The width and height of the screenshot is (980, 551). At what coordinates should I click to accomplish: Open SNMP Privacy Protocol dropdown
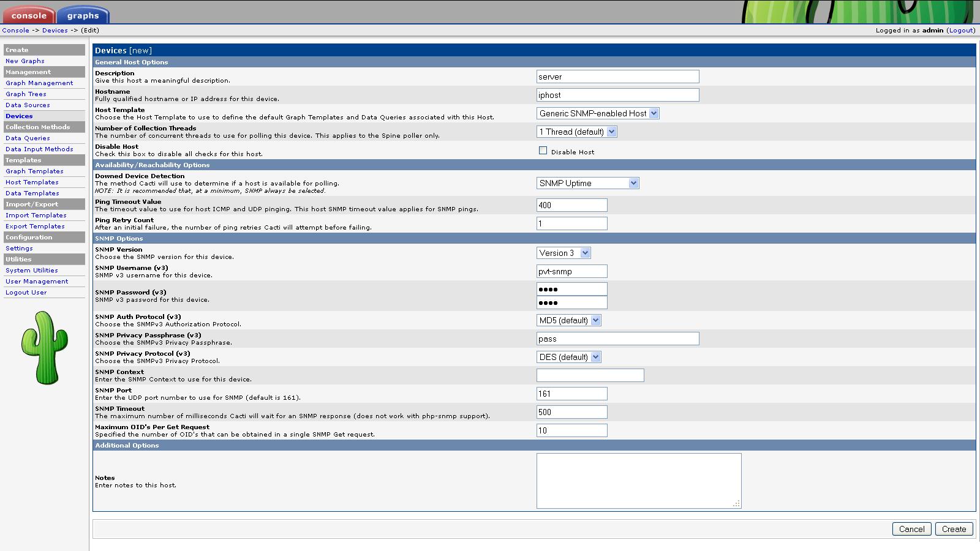click(569, 357)
